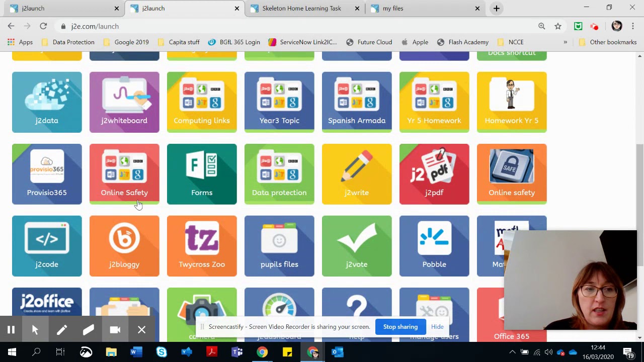Select the Screencastify eraser tool
The image size is (644, 362).
[89, 330]
